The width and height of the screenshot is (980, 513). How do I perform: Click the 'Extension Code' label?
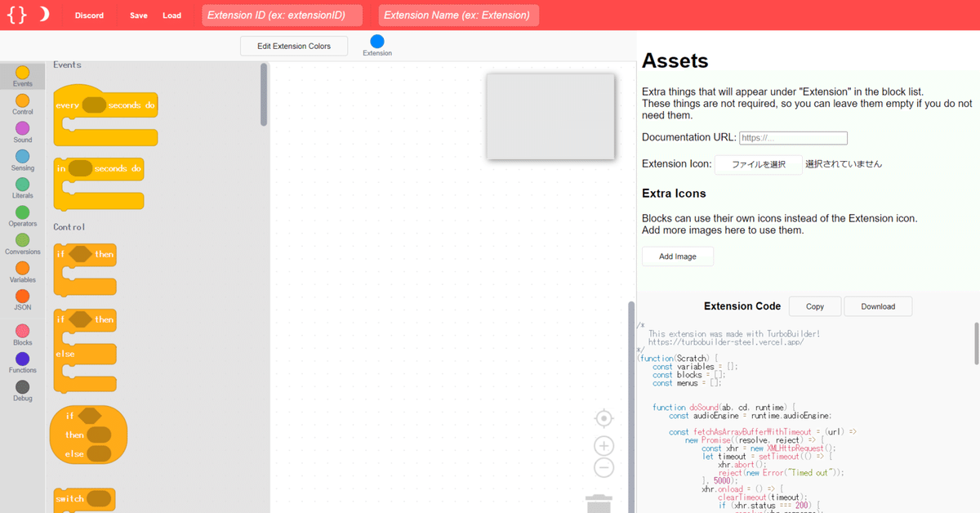[742, 306]
